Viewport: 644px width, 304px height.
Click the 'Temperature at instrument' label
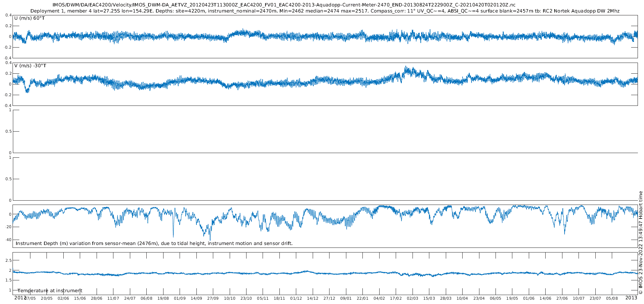point(50,291)
